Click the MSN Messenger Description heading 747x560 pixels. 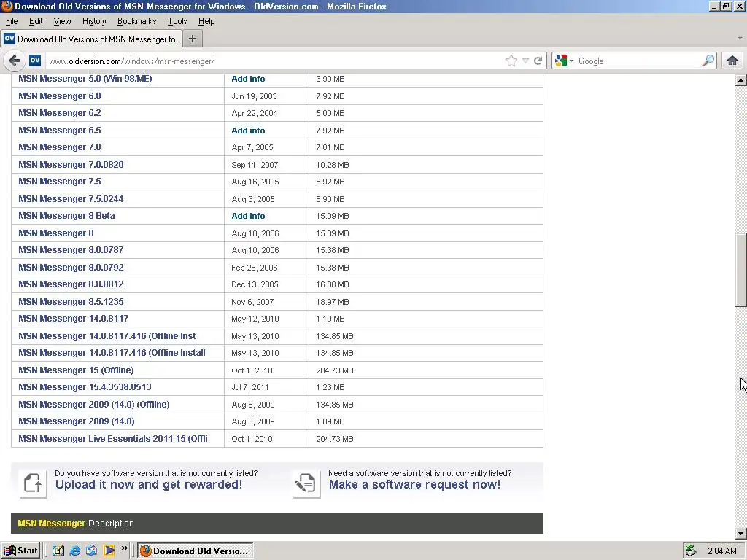coord(76,524)
